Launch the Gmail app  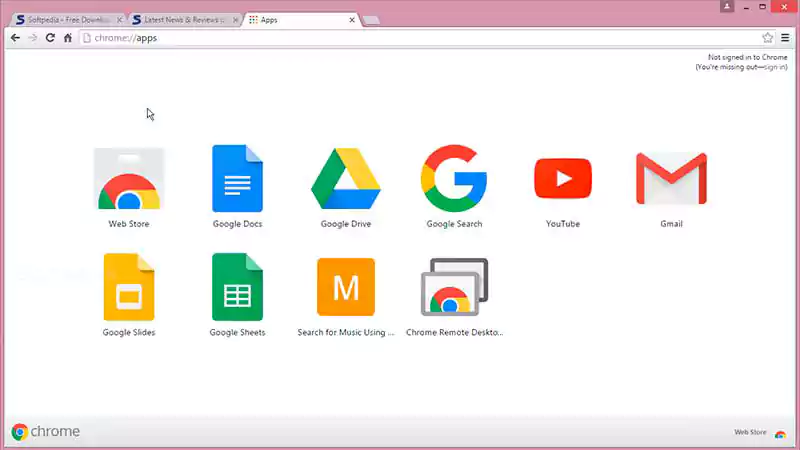671,179
